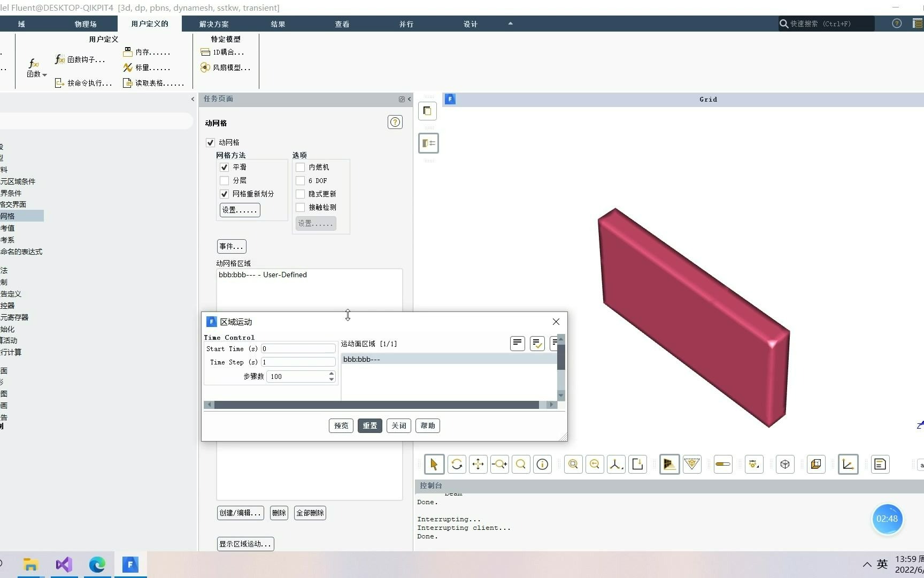Open the 查看 ribbon tab
924x578 pixels.
point(342,24)
